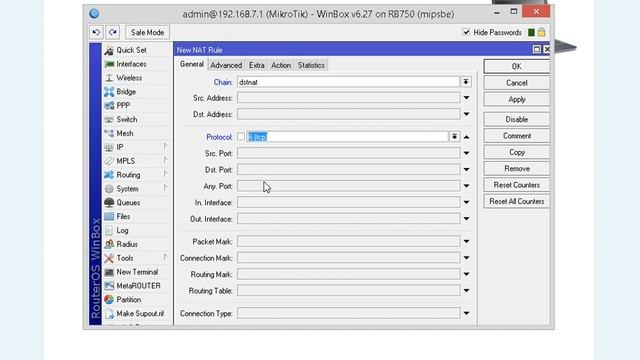Switch to the Advanced tab
Screen dimensions: 640x360
click(226, 65)
